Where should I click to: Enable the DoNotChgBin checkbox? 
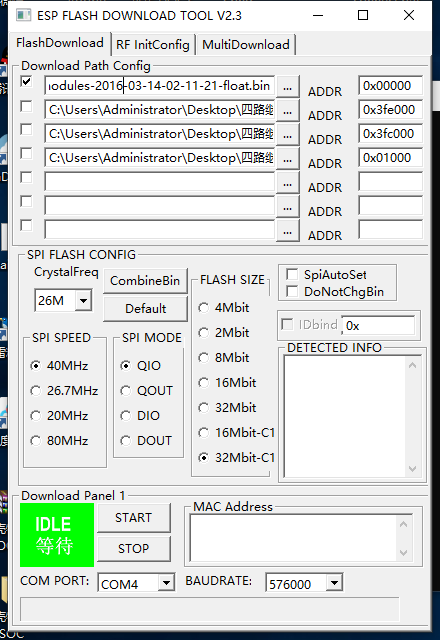tap(292, 291)
